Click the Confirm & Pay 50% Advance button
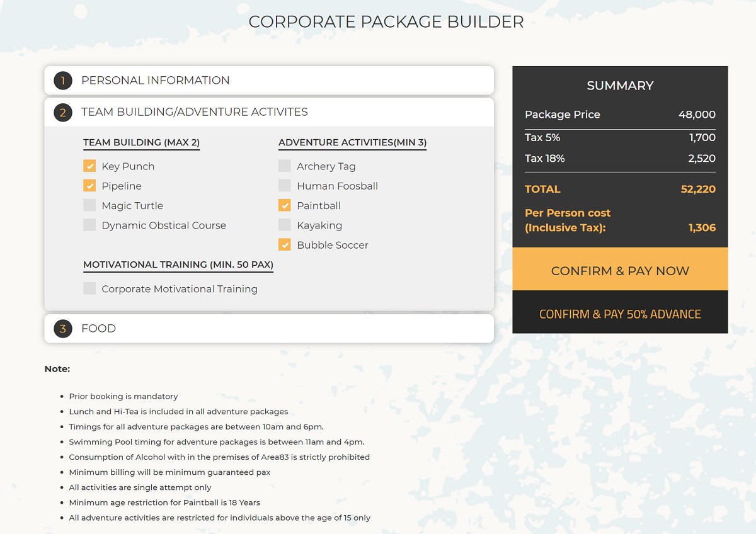 [620, 313]
